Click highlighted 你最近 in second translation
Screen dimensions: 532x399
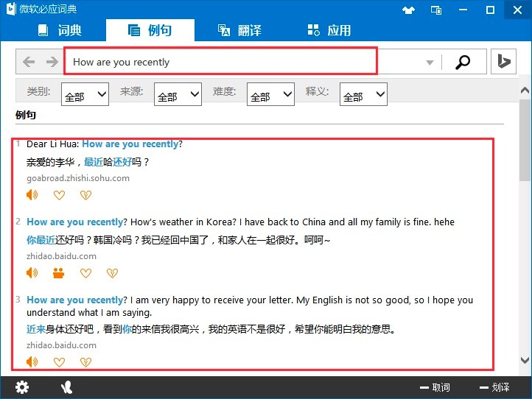tap(41, 240)
